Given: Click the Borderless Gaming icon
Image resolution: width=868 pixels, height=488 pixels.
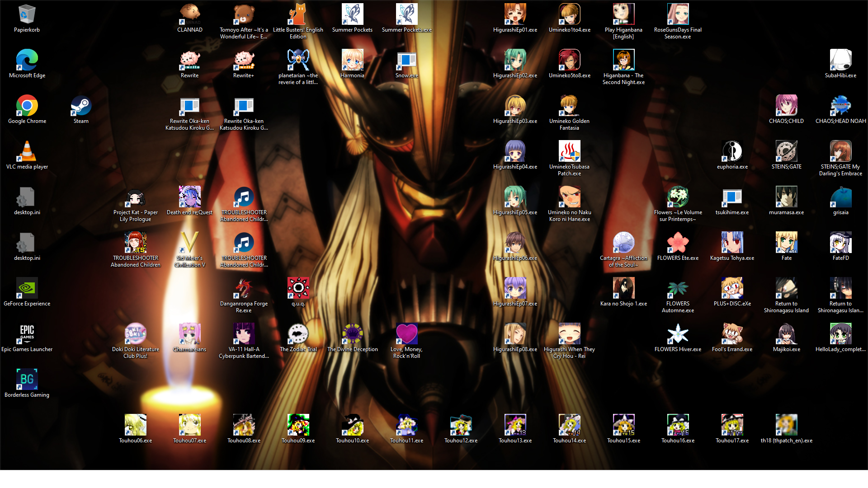Looking at the screenshot, I should (x=27, y=380).
